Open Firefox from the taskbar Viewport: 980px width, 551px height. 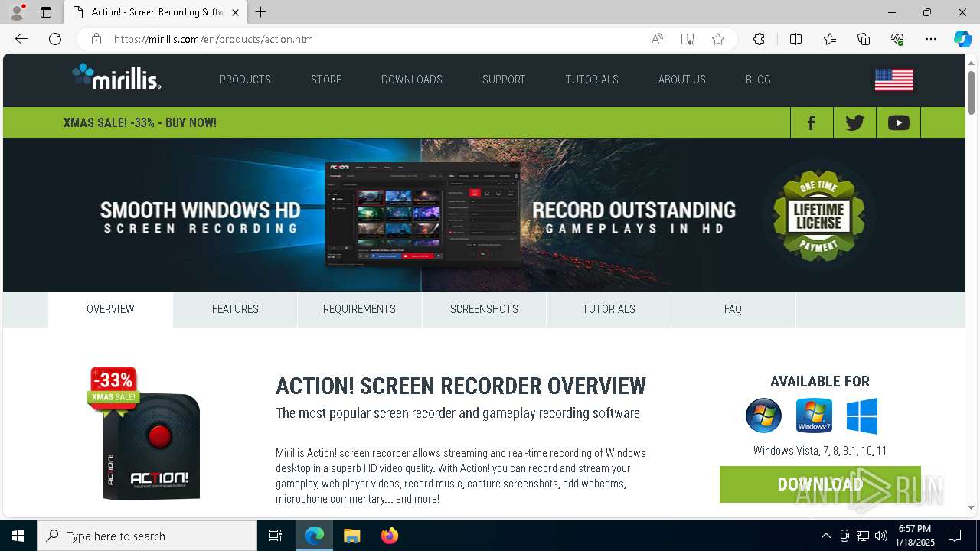(389, 536)
